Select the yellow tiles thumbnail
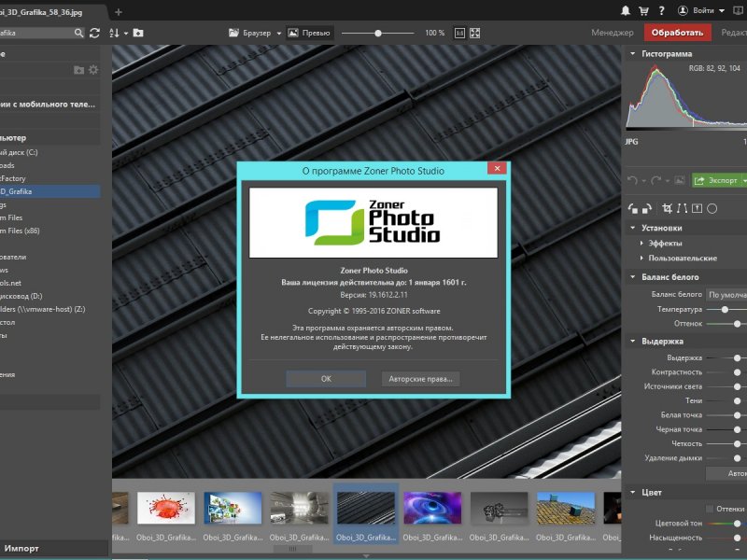Screen dimensions: 747x560 (566, 508)
